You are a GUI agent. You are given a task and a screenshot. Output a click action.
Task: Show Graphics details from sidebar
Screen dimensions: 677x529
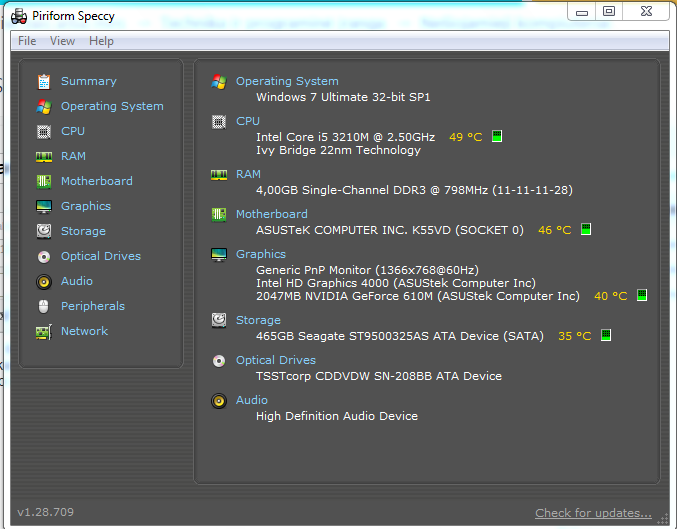tap(86, 206)
